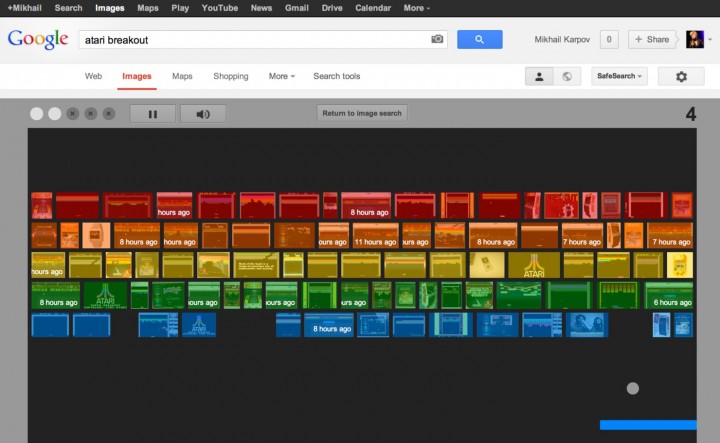Switch to the Web tab
Screen dimensions: 720x443
93,76
